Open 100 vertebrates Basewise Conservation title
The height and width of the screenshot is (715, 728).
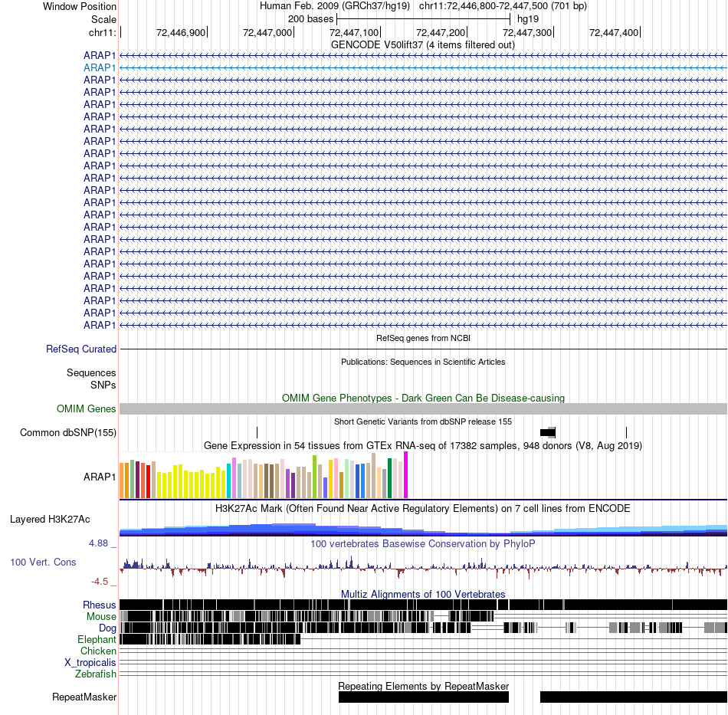[422, 543]
